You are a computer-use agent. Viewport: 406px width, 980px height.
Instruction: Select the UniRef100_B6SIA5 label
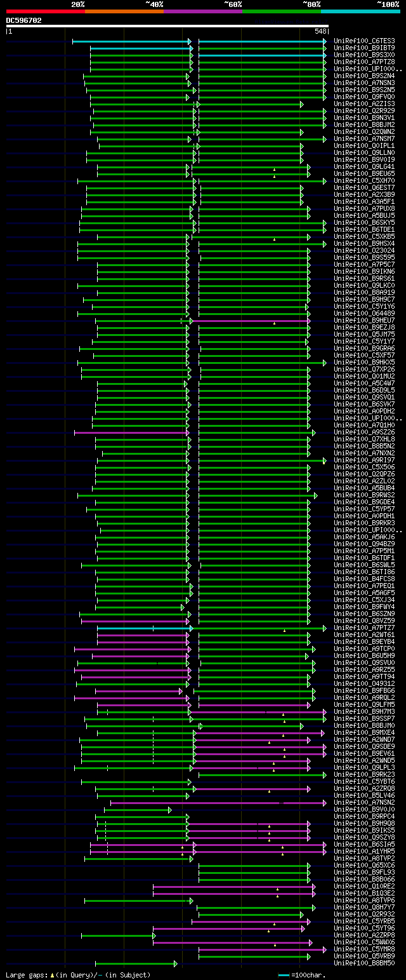(x=364, y=845)
